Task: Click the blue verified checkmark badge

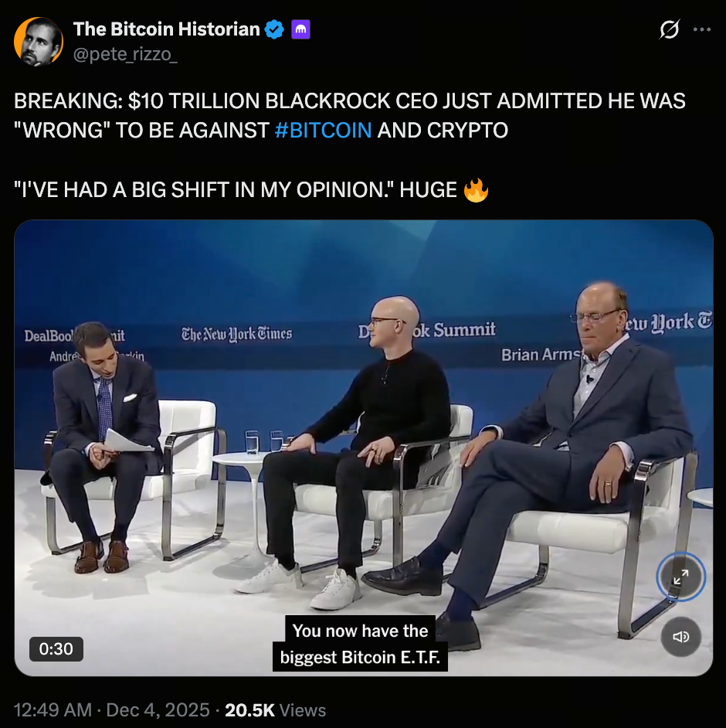Action: [x=274, y=29]
